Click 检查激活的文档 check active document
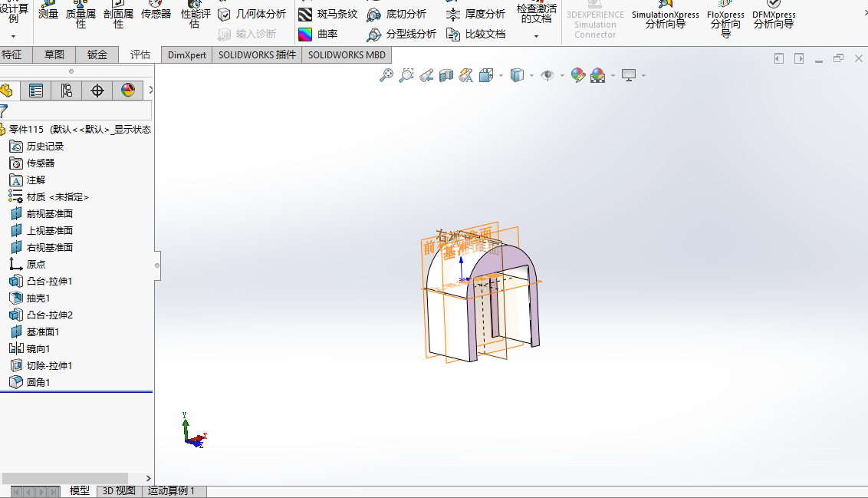The width and height of the screenshot is (868, 498). point(537,12)
